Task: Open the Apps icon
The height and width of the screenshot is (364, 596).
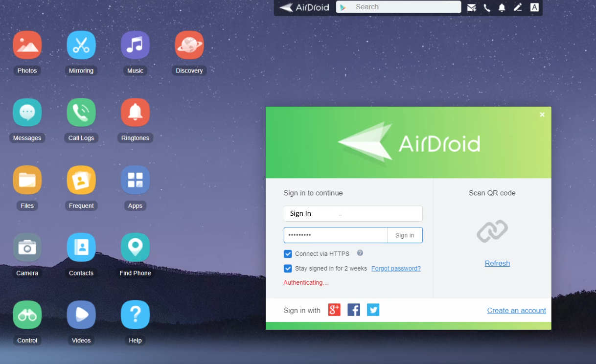Action: coord(135,180)
